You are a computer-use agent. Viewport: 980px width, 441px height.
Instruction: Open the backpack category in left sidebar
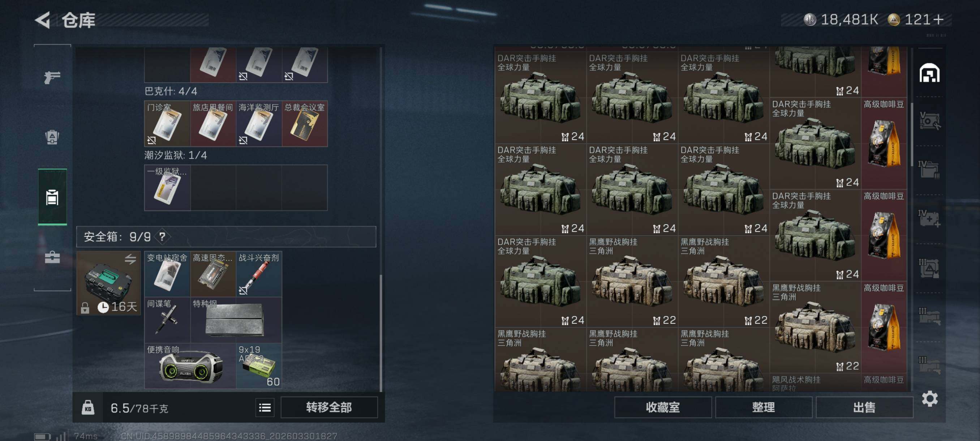[52, 137]
